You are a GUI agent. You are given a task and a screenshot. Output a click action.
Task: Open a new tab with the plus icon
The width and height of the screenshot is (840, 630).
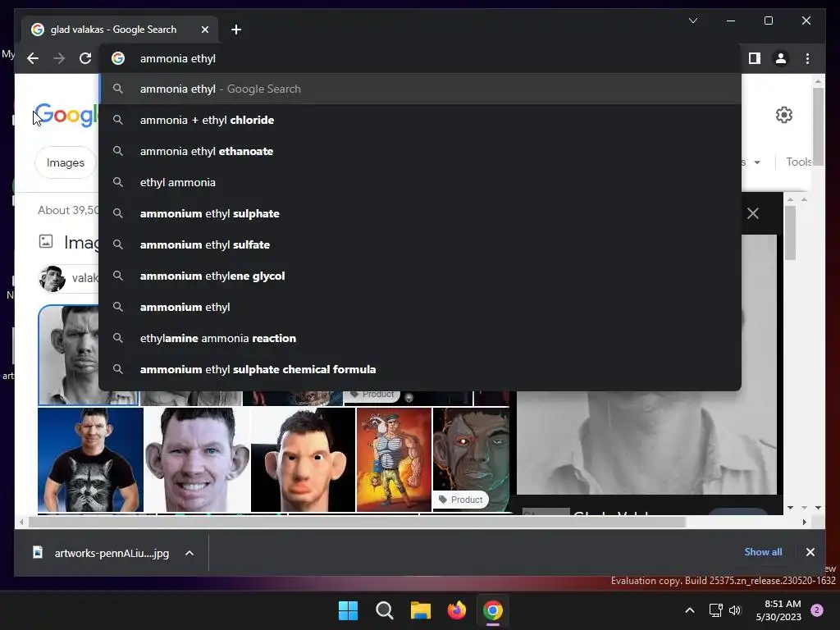point(236,30)
